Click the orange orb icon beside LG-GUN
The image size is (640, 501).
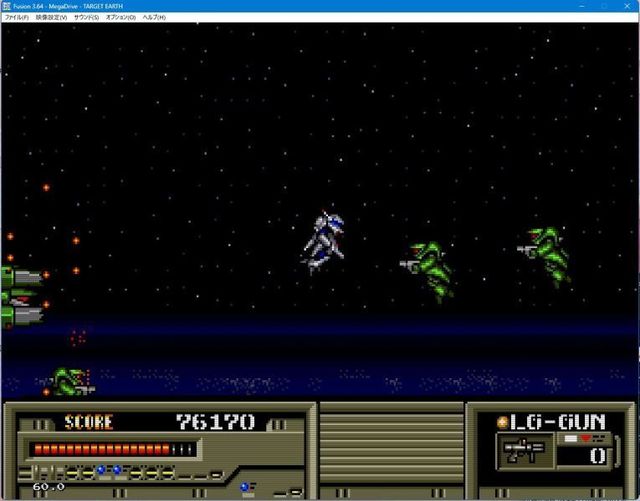click(x=502, y=423)
